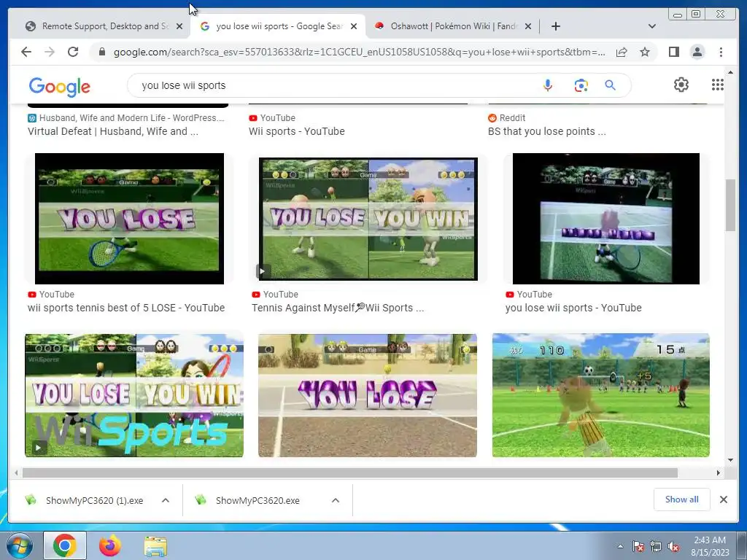Switch to Oshawott Pokémon Wiki tab
747x560 pixels.
coord(447,26)
